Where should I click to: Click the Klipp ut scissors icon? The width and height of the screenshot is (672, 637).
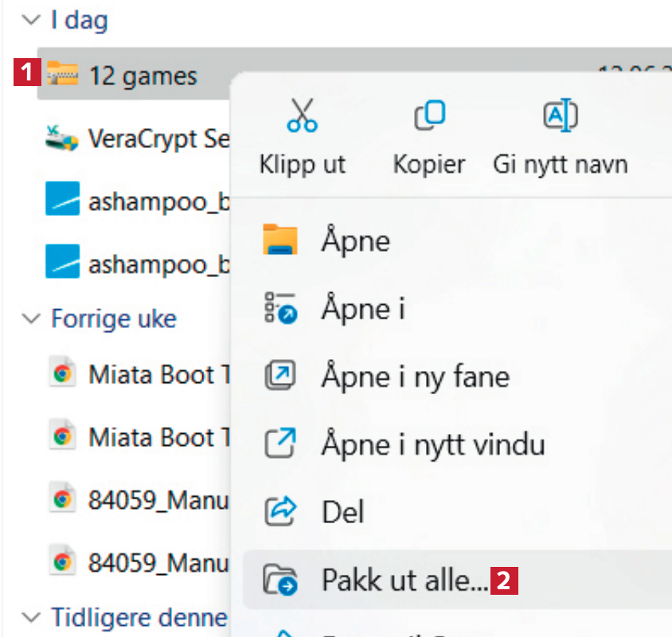point(302,115)
